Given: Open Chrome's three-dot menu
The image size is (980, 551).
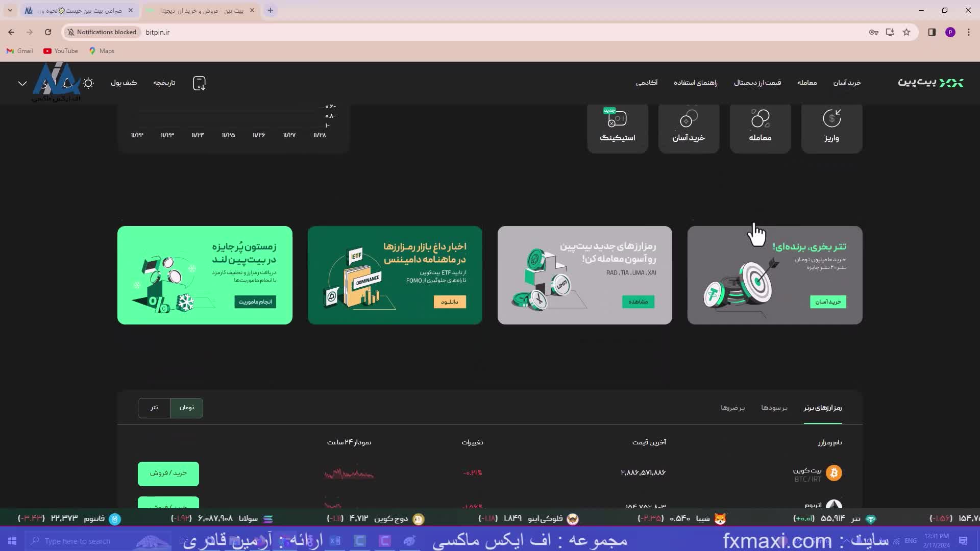Looking at the screenshot, I should pos(969,32).
